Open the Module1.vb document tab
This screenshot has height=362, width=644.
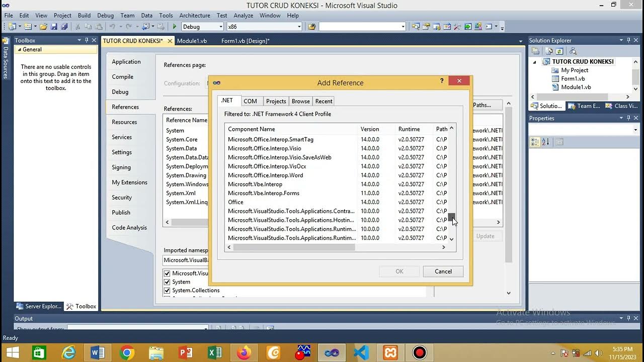click(192, 41)
